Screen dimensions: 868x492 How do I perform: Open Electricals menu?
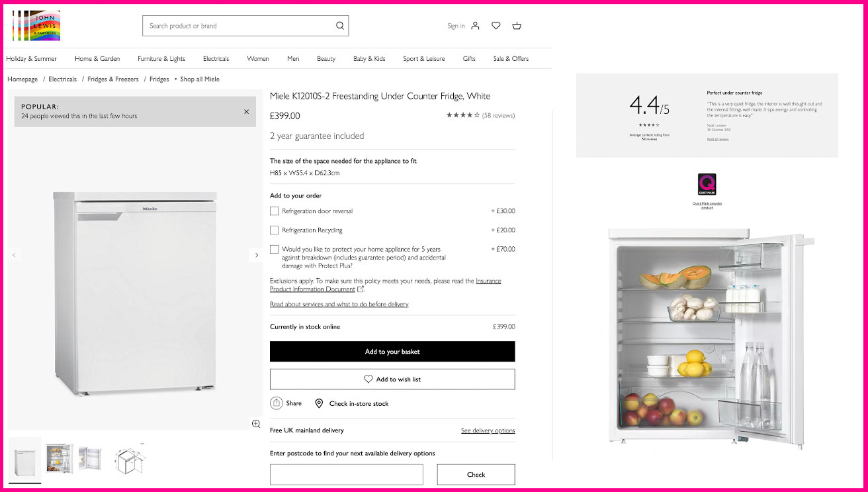point(216,59)
